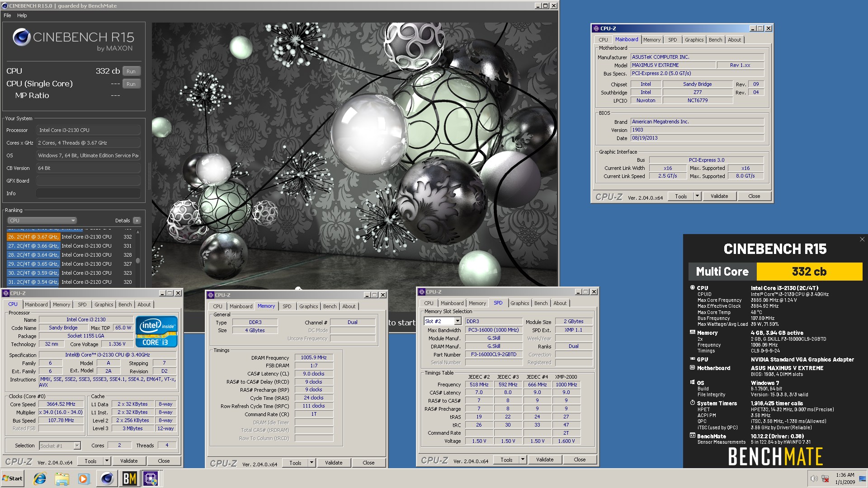Activate CPU-Z chip icon in taskbar
Viewport: 868px width, 488px height.
coord(151,479)
